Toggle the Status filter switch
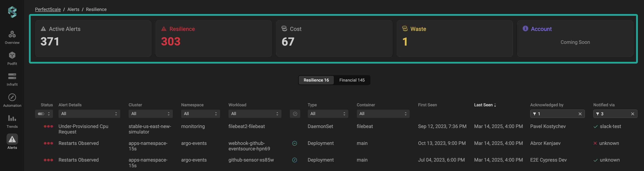The width and height of the screenshot is (644, 171). coord(41,114)
